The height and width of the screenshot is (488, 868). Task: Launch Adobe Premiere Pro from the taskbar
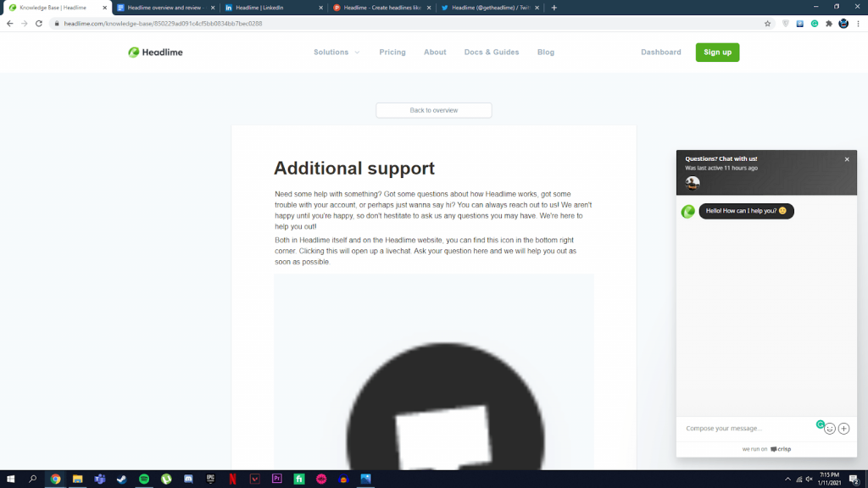point(277,480)
